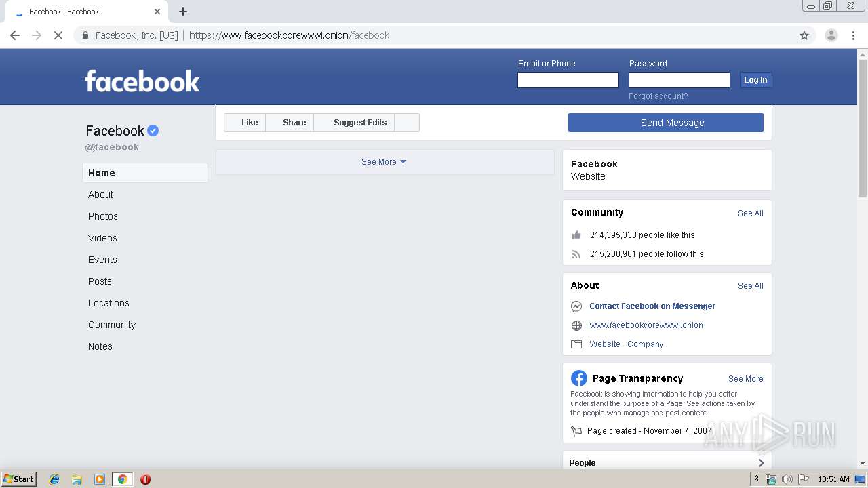Open Windows Explorer folder in taskbar
The width and height of the screenshot is (868, 488).
pos(77,479)
